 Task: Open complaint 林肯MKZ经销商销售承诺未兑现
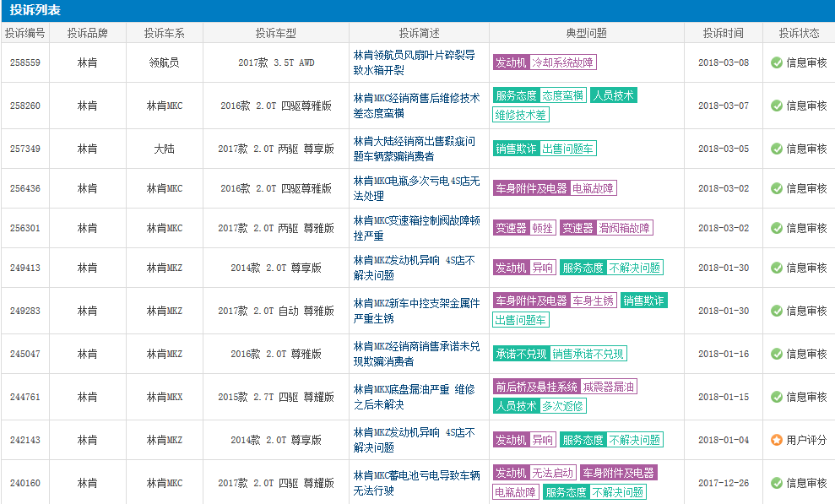(416, 354)
